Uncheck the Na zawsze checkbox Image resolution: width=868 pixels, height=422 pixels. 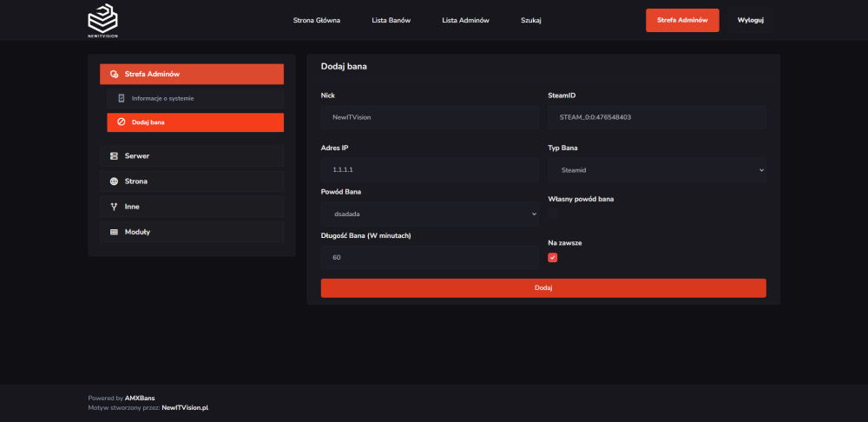click(552, 258)
